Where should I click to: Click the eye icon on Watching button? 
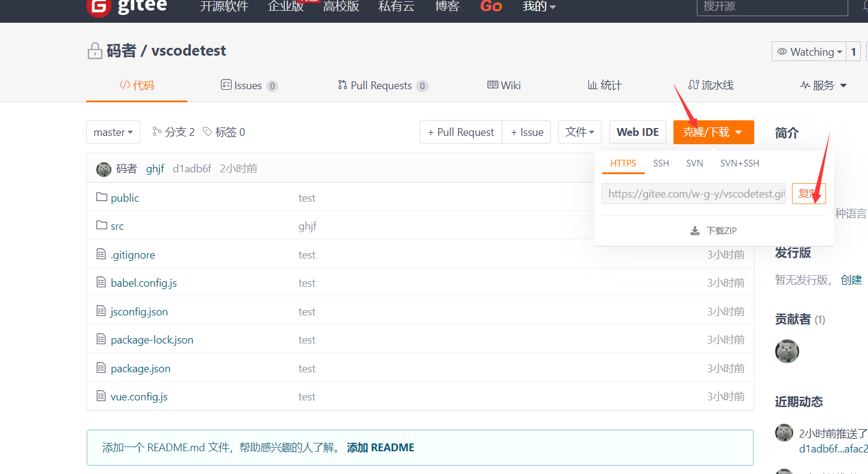point(782,52)
